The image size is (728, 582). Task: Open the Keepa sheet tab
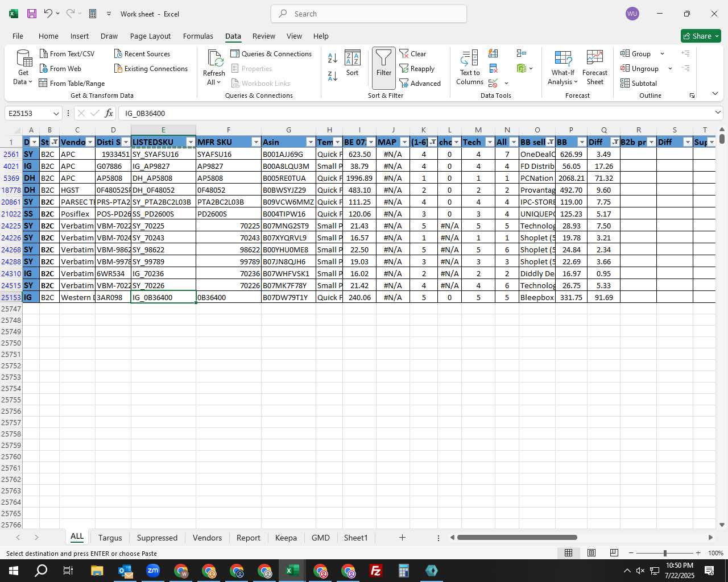pos(286,538)
